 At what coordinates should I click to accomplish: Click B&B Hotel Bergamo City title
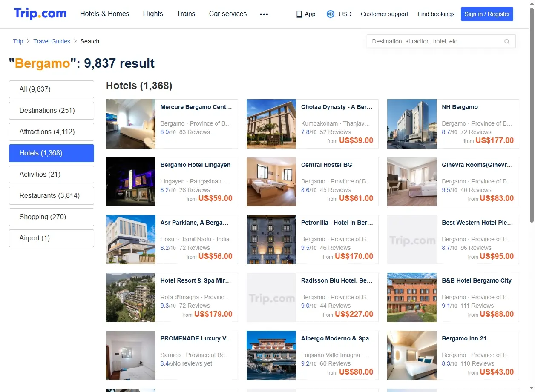pos(477,281)
